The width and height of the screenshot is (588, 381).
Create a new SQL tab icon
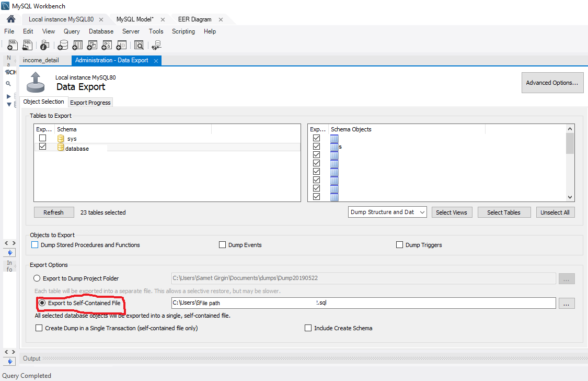13,45
